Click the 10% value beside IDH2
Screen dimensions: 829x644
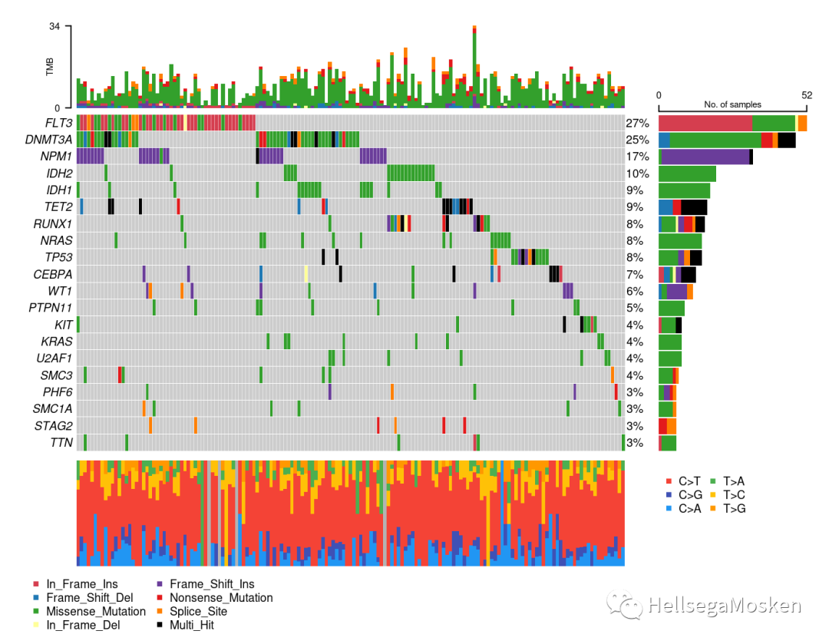638,173
